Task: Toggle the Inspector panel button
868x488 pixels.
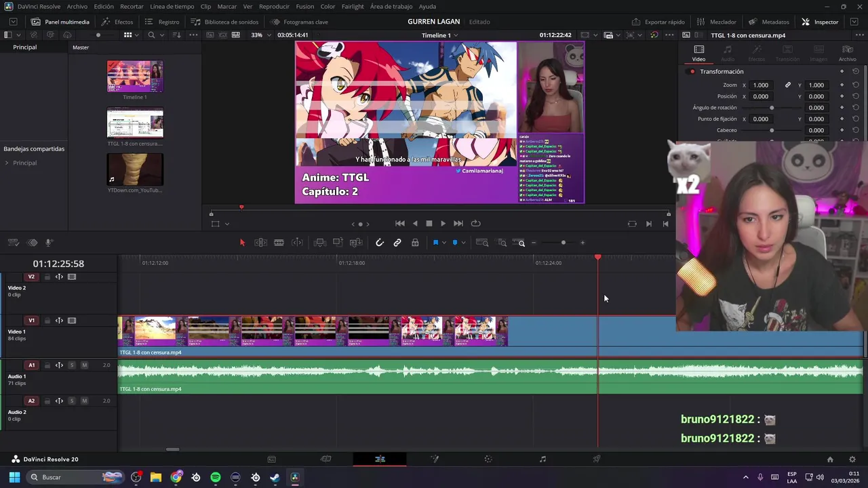Action: coord(820,22)
